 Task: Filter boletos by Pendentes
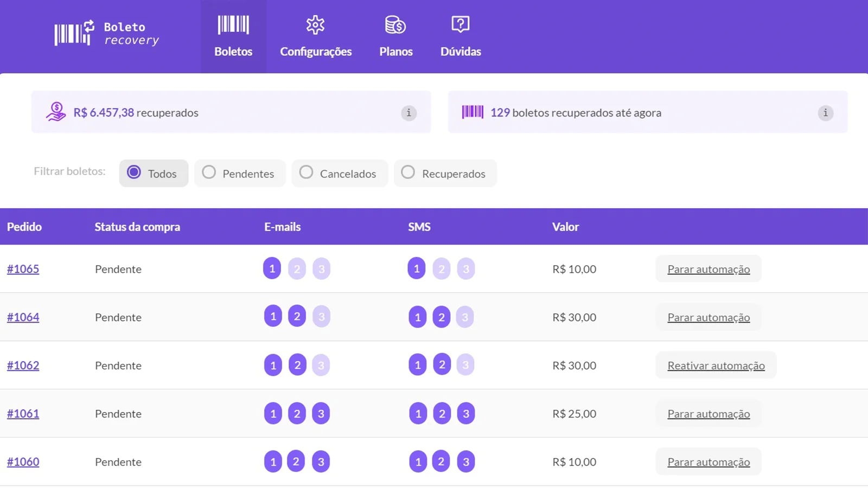[x=209, y=172]
